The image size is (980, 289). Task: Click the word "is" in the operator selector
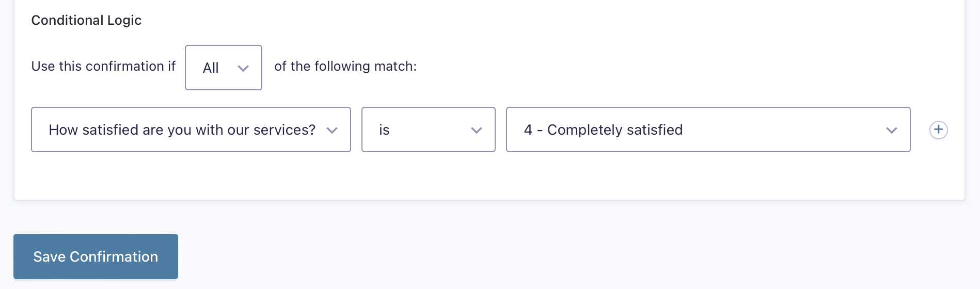(x=384, y=130)
